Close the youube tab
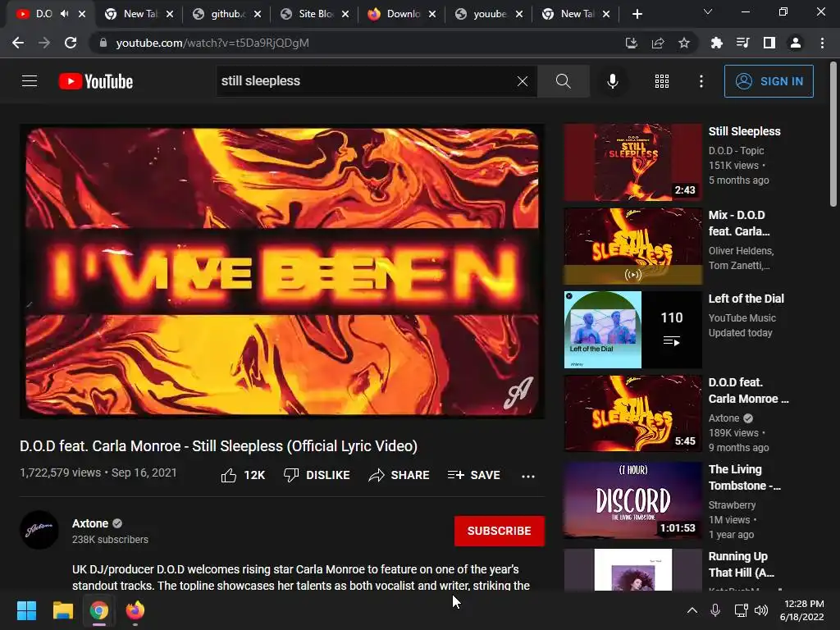Screen dimensions: 840x630 click(519, 14)
